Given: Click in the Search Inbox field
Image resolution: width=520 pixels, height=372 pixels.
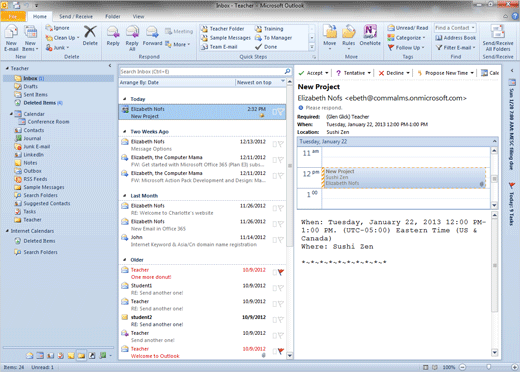Looking at the screenshot, I should pos(202,71).
